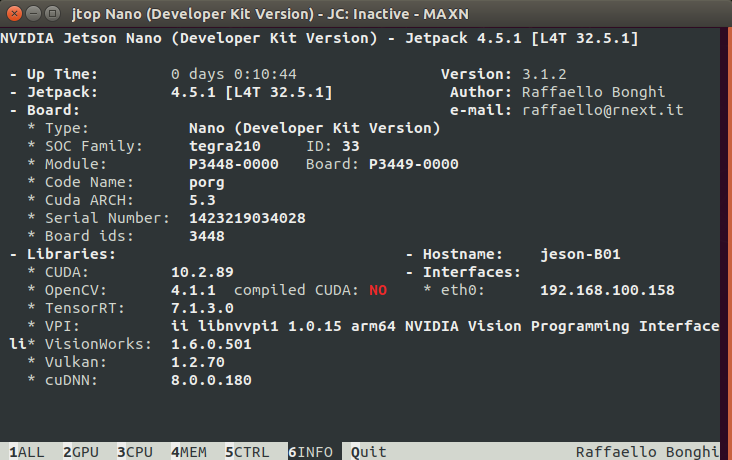The height and width of the screenshot is (460, 732).
Task: Click the VPI libnvvpi1 1.0.15 entry
Action: (445, 326)
